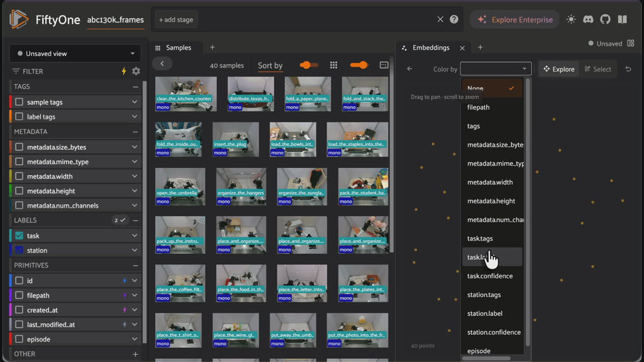The width and height of the screenshot is (644, 362).
Task: Click the layout icon beside Unsaved
Action: (631, 43)
